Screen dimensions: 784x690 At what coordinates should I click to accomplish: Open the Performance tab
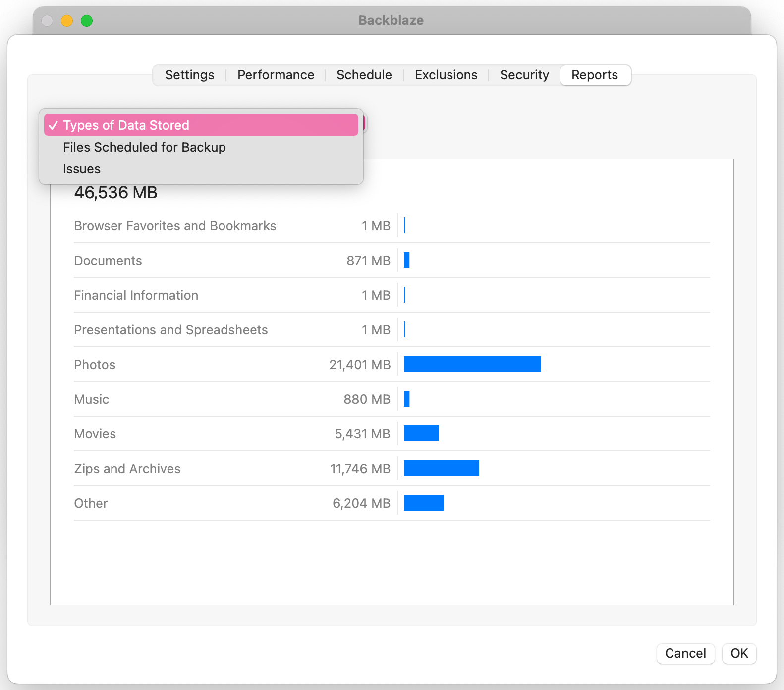pos(276,75)
